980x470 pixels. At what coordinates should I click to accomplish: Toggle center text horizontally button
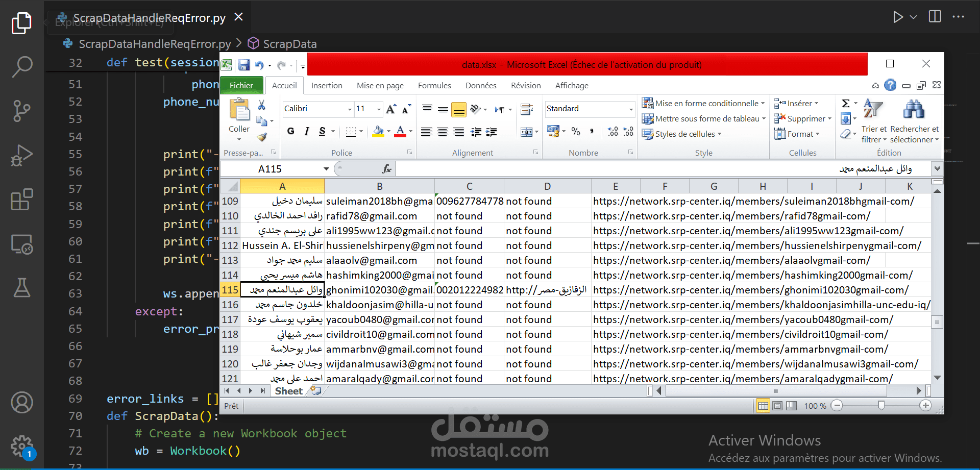click(443, 132)
